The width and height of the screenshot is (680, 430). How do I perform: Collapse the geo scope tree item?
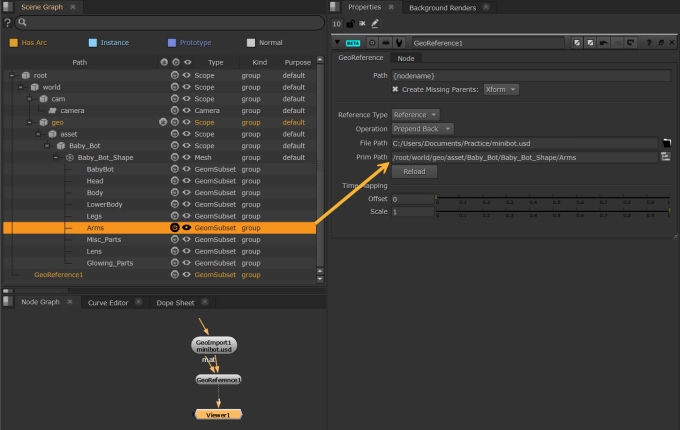pos(30,122)
